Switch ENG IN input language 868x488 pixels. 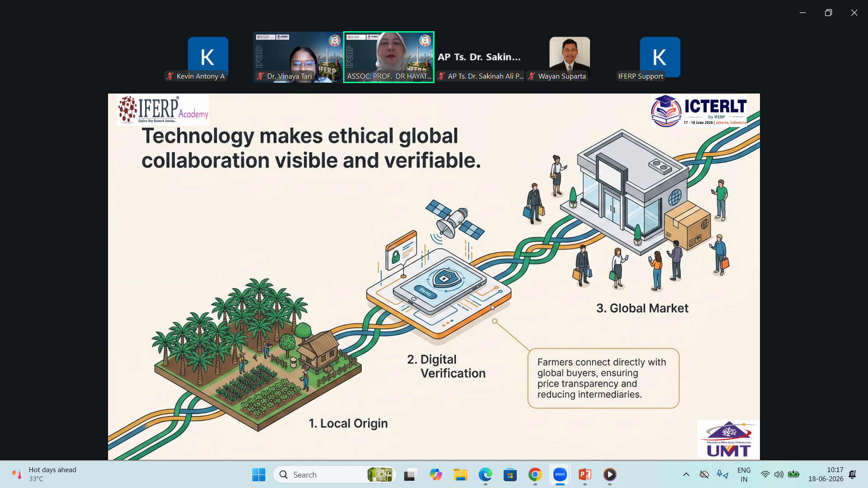(744, 474)
